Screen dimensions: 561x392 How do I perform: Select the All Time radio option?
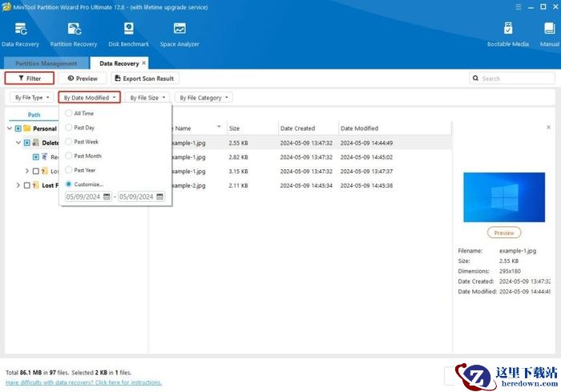point(69,113)
